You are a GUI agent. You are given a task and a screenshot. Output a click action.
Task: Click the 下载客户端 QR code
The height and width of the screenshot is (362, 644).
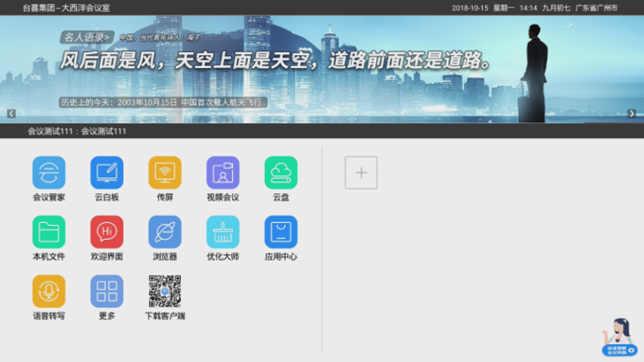(x=165, y=291)
